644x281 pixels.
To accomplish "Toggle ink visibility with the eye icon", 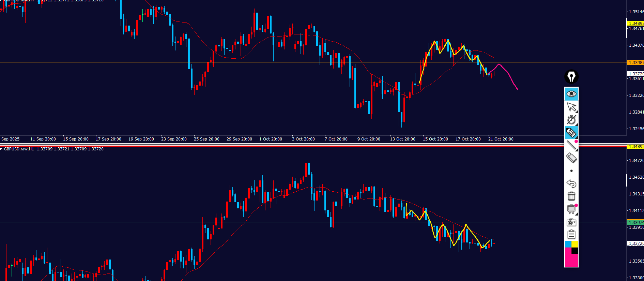I will click(x=571, y=94).
